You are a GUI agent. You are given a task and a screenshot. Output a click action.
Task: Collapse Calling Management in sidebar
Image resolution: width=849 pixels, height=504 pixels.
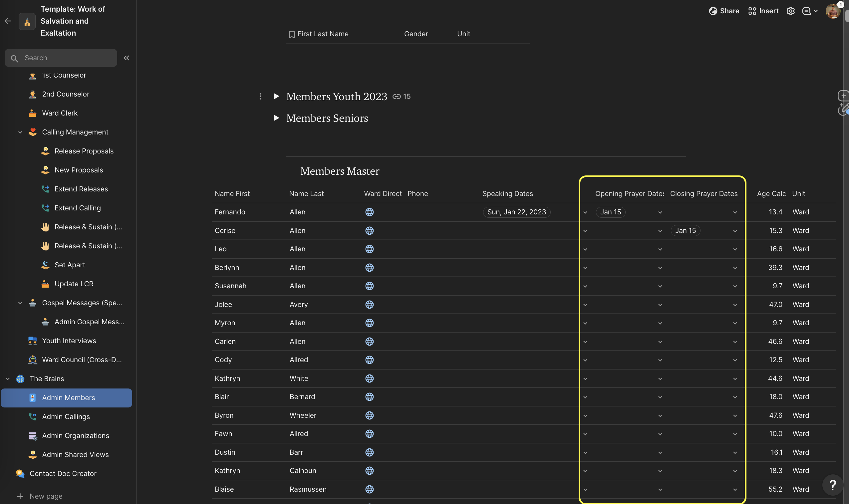pyautogui.click(x=20, y=132)
